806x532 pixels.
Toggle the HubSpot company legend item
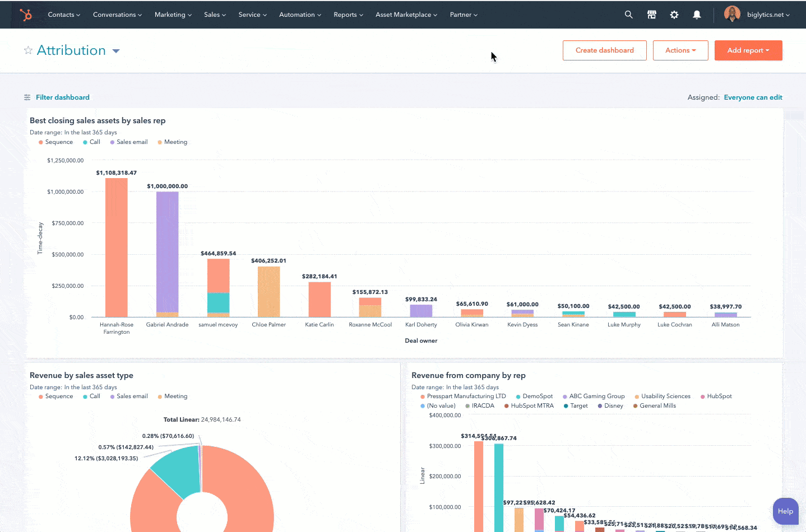point(716,396)
